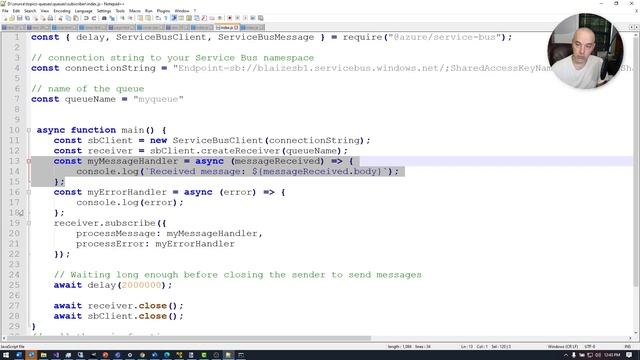Show the Document Map via its toolbar icon
The image size is (640, 360).
[x=189, y=18]
